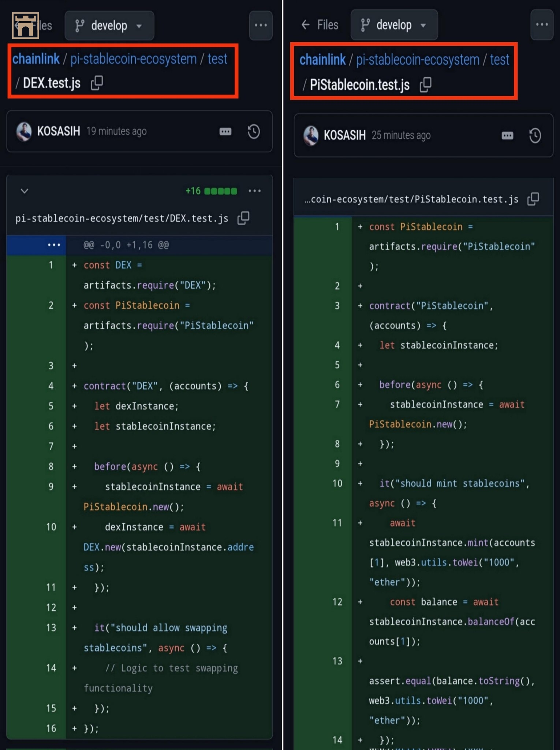Copy path icon next to DEX.test.js title
Viewport: 560px width, 750px height.
click(97, 83)
